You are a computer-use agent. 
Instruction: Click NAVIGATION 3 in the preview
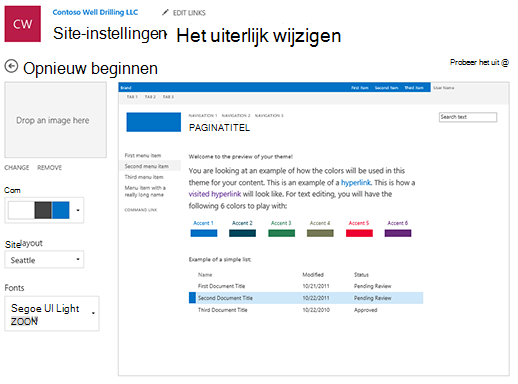(269, 116)
